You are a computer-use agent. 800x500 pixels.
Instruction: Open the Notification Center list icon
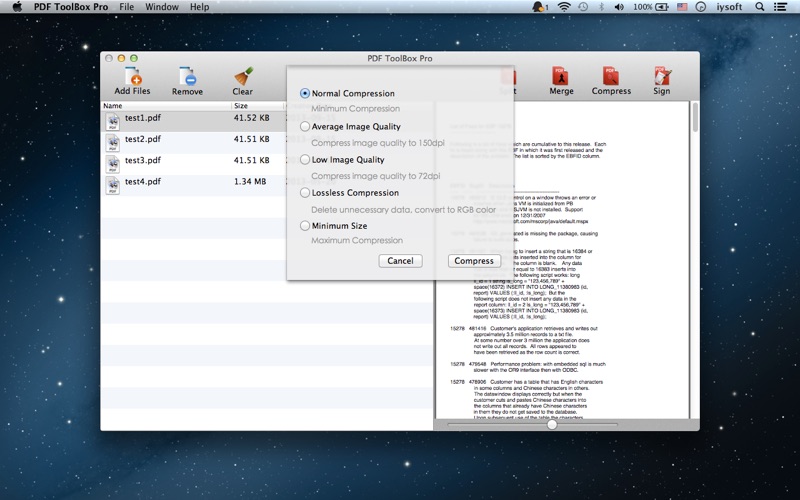(x=780, y=7)
